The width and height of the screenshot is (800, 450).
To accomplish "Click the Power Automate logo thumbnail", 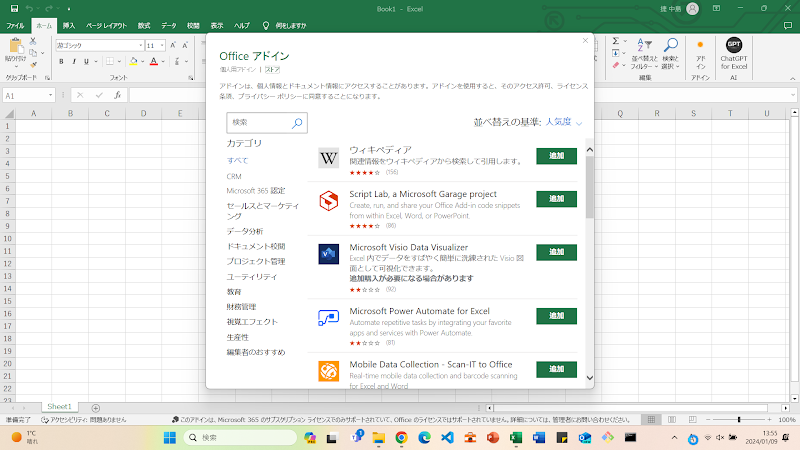I will click(x=329, y=317).
